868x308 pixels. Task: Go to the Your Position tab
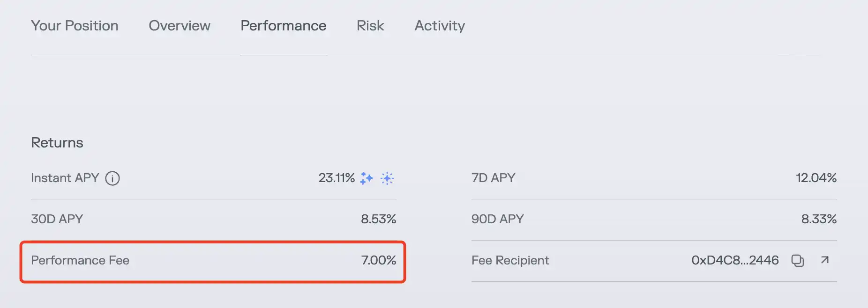[75, 26]
